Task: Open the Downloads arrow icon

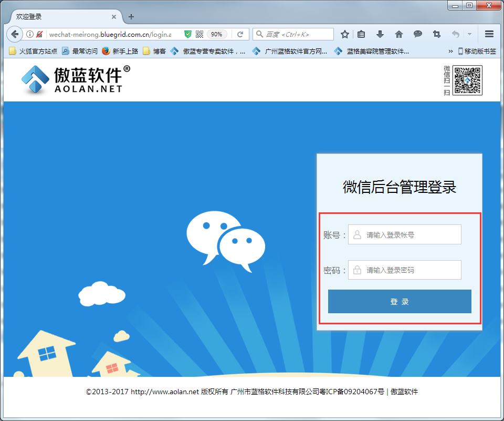Action: [380, 34]
